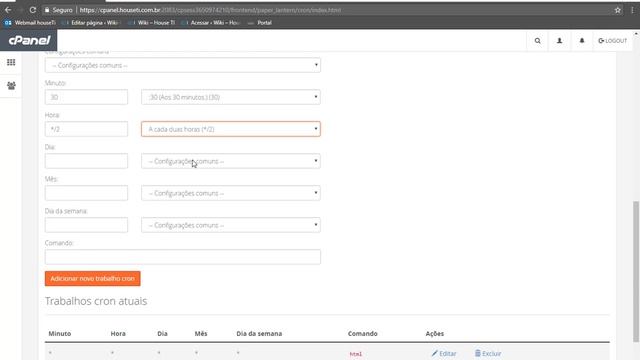Click the Dia input field
This screenshot has height=360, width=640.
[x=86, y=161]
